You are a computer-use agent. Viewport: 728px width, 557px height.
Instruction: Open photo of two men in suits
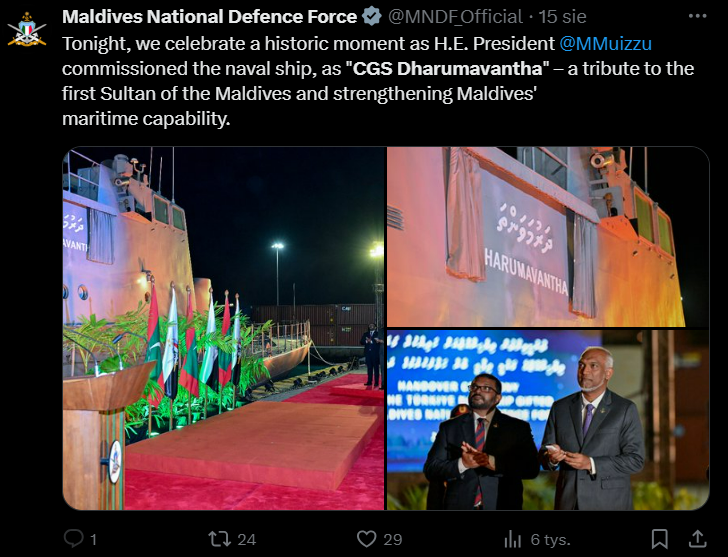tap(548, 420)
